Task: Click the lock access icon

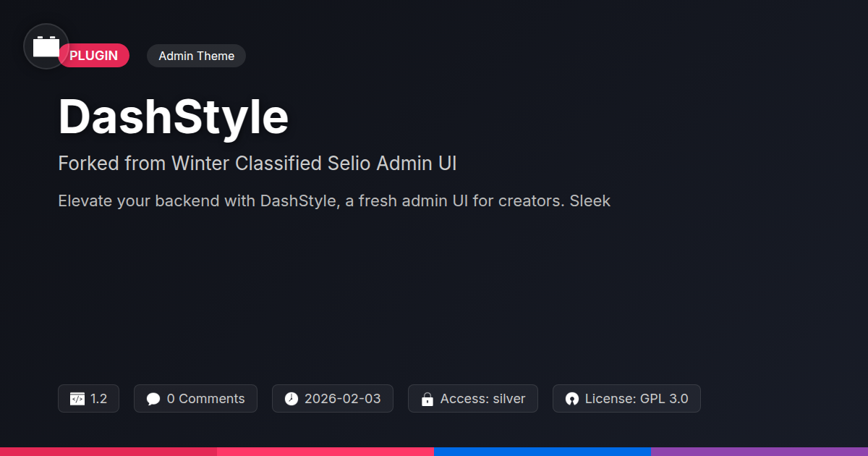Action: pos(427,399)
